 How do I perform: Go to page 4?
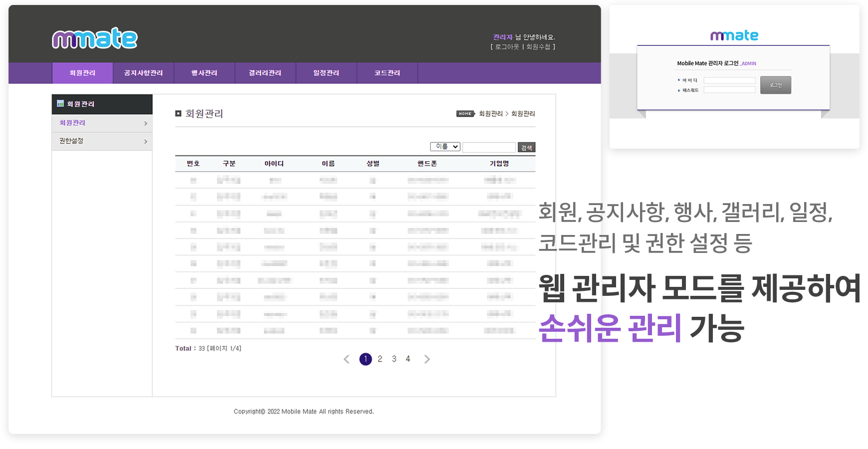(408, 359)
